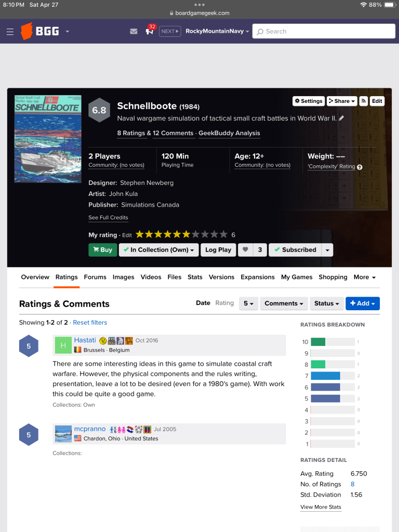
Task: Open the mail envelope icon
Action: (134, 31)
